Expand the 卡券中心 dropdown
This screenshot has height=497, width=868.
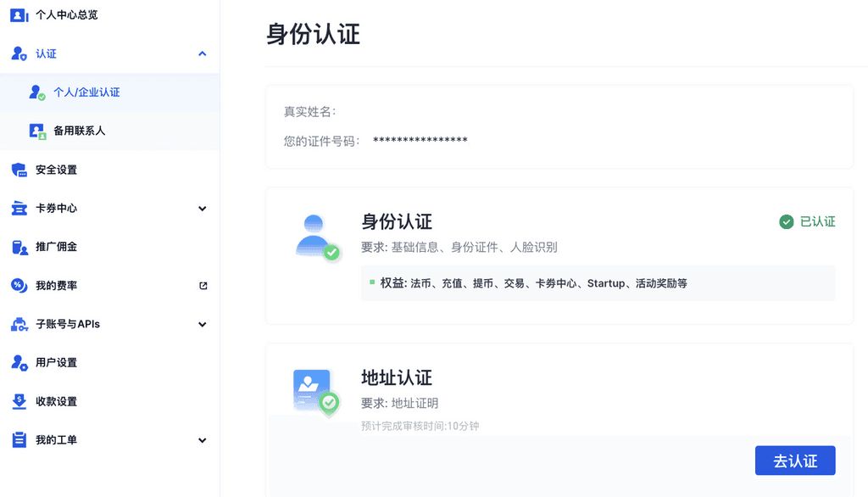[202, 208]
